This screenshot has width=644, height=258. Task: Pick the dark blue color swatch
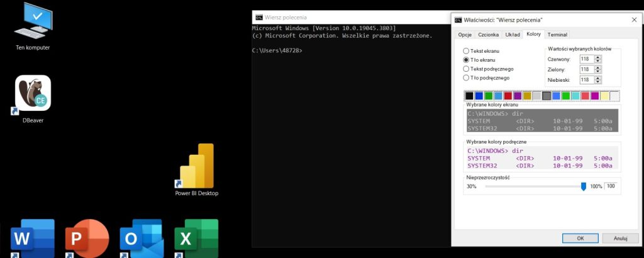coord(479,96)
